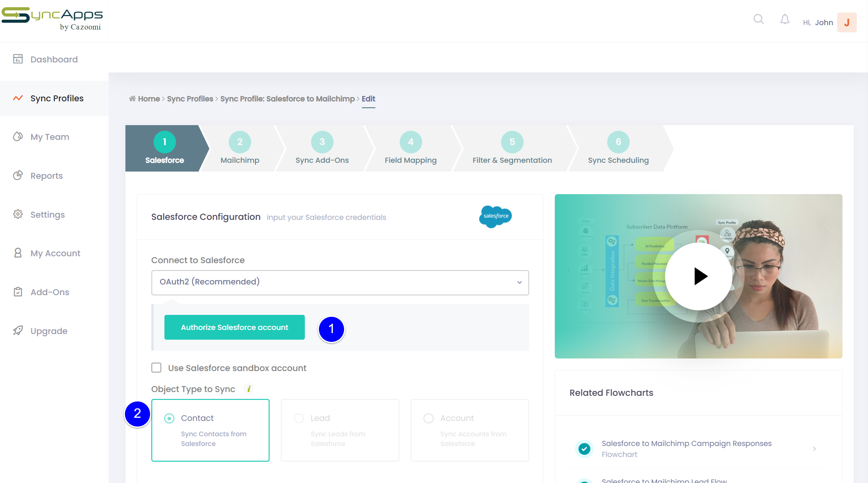Screen dimensions: 868x483
Task: Open the notifications bell icon
Action: [785, 19]
